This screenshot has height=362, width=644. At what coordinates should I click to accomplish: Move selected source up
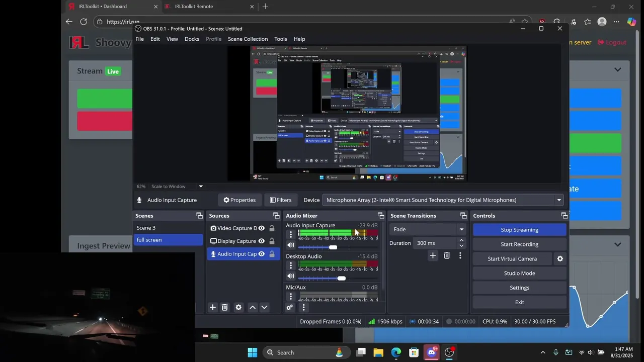click(253, 307)
